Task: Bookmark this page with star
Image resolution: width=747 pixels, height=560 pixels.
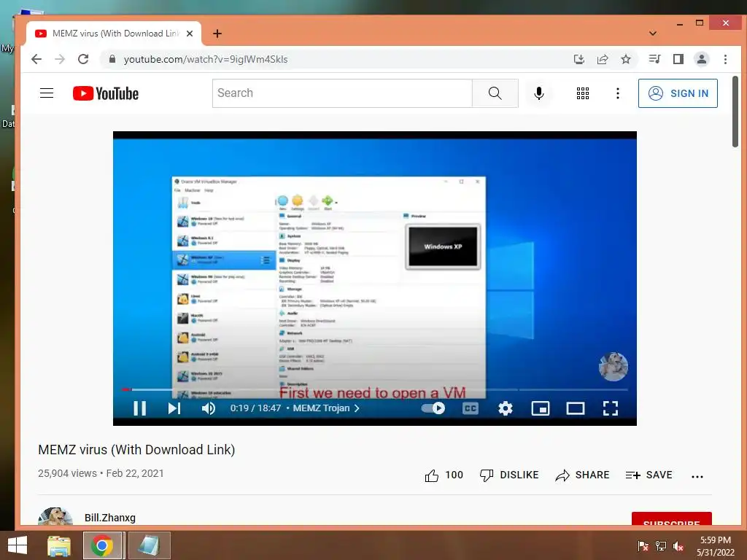Action: [x=626, y=59]
